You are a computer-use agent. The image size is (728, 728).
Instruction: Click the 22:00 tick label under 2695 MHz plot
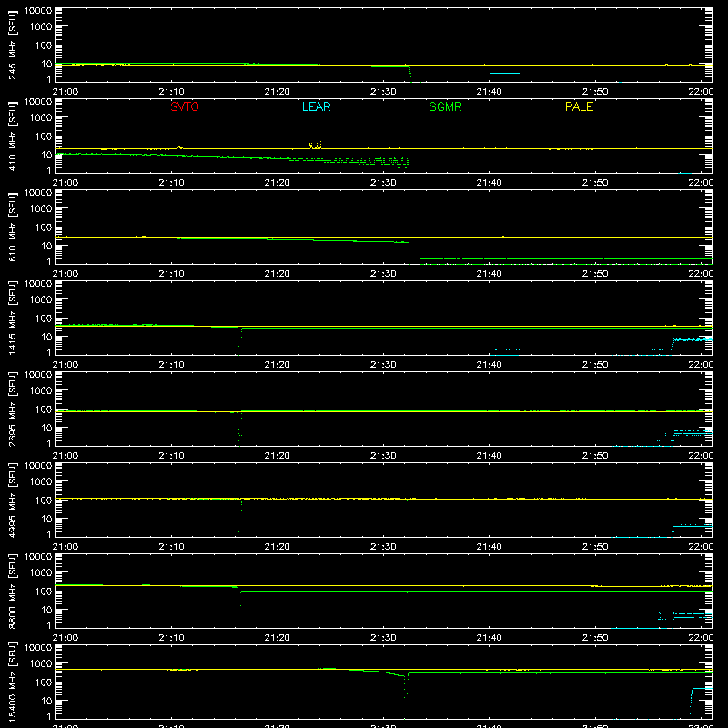click(701, 456)
